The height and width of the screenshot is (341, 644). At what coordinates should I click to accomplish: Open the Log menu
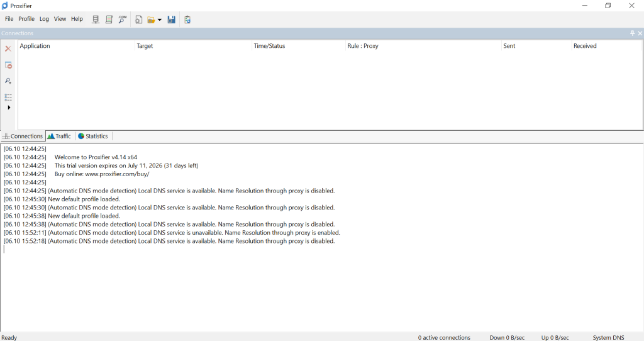[x=44, y=19]
